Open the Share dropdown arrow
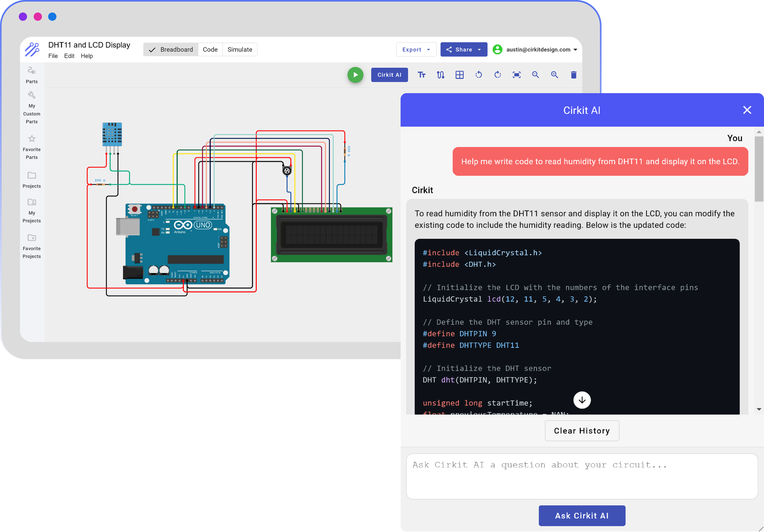 [479, 50]
